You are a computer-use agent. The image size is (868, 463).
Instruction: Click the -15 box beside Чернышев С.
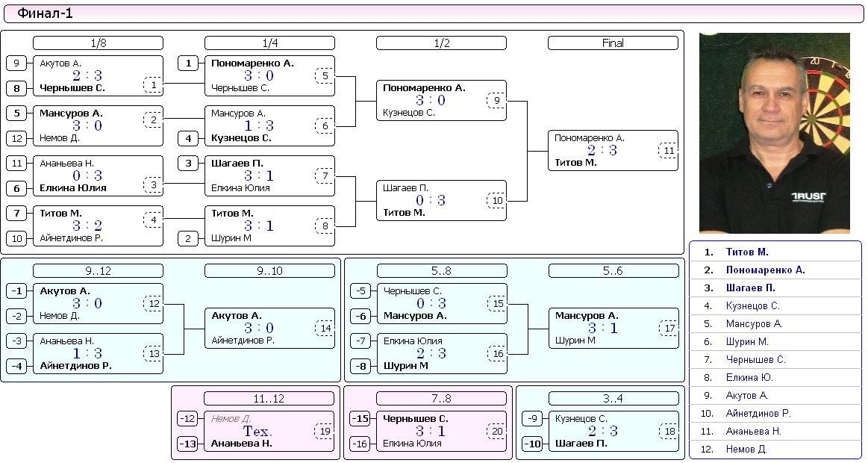(x=360, y=419)
